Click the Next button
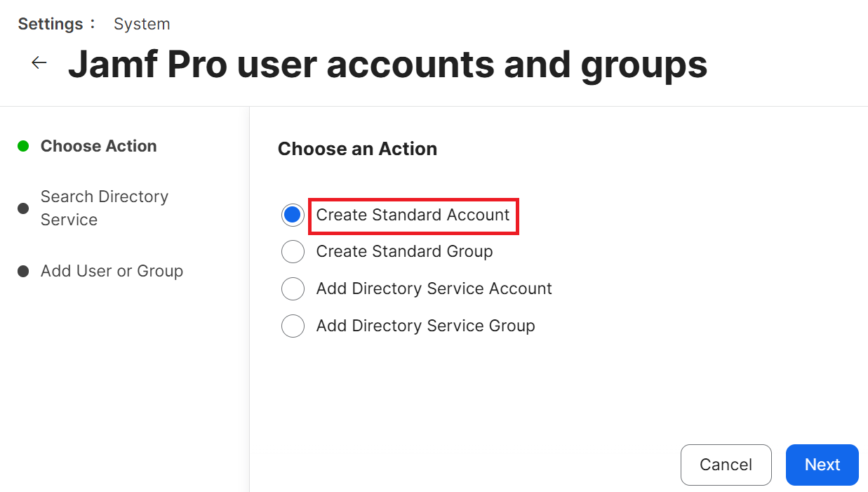868x492 pixels. click(x=822, y=465)
